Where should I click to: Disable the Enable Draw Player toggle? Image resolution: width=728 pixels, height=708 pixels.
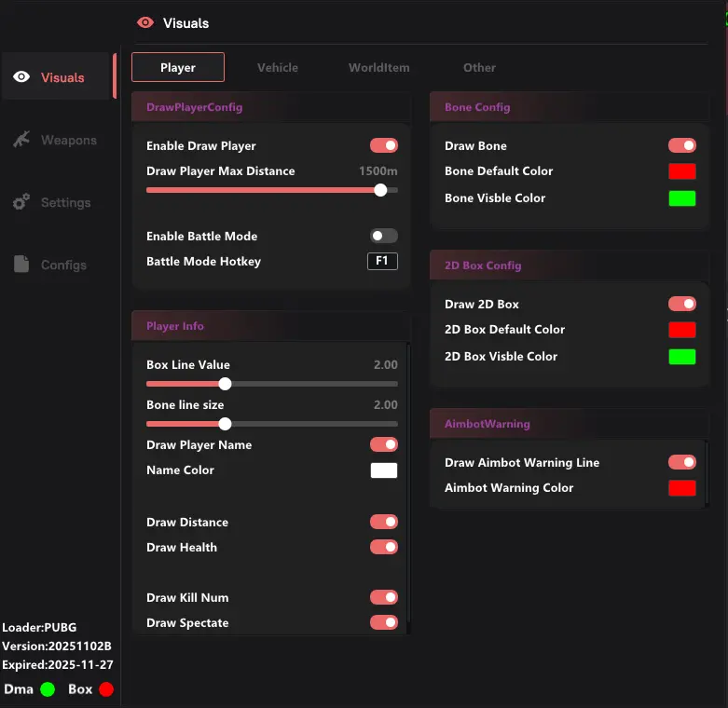pyautogui.click(x=384, y=145)
